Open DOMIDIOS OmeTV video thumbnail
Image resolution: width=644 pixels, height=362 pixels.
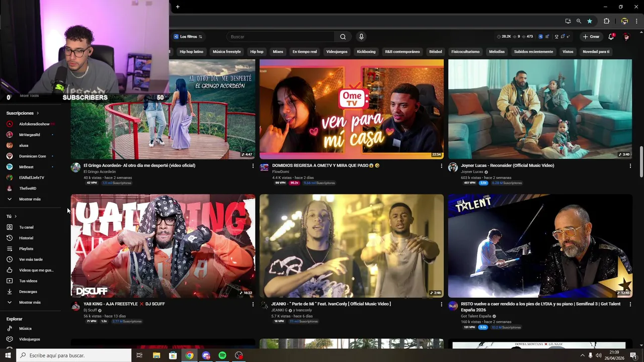(x=351, y=109)
